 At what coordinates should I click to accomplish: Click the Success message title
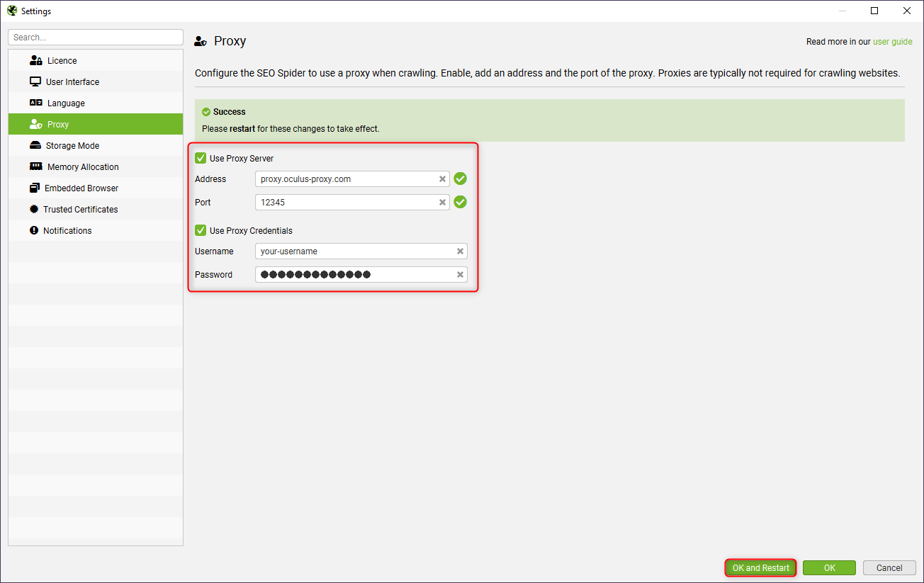click(x=230, y=112)
